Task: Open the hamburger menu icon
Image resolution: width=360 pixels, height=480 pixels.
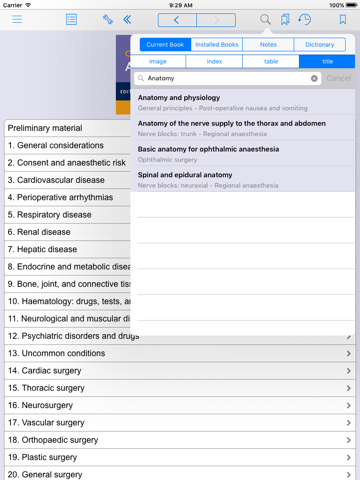Action: 17,19
